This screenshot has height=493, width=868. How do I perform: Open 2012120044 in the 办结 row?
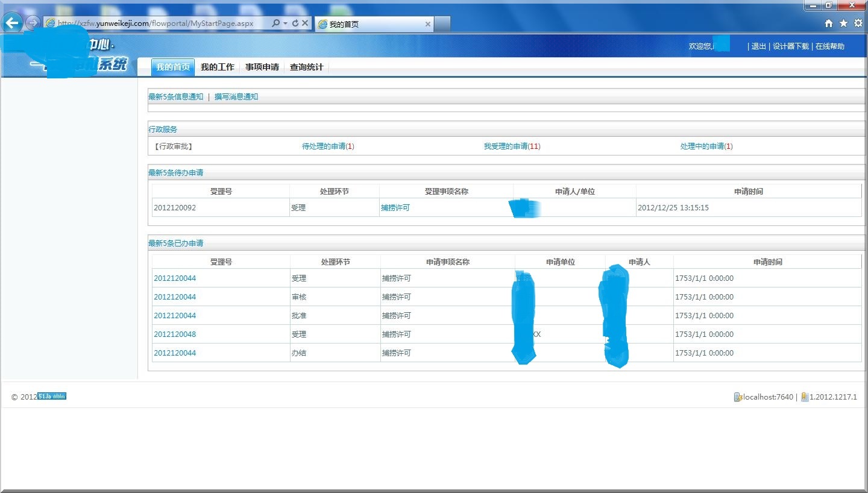pos(175,353)
